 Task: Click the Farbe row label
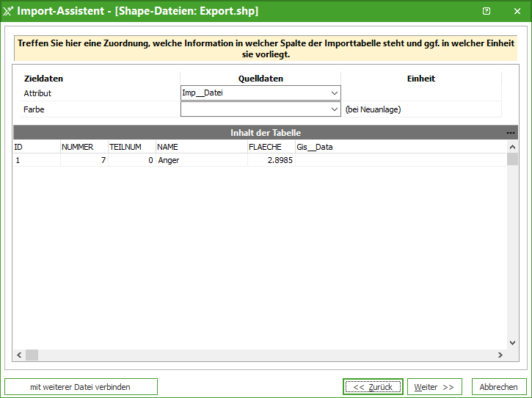click(34, 109)
